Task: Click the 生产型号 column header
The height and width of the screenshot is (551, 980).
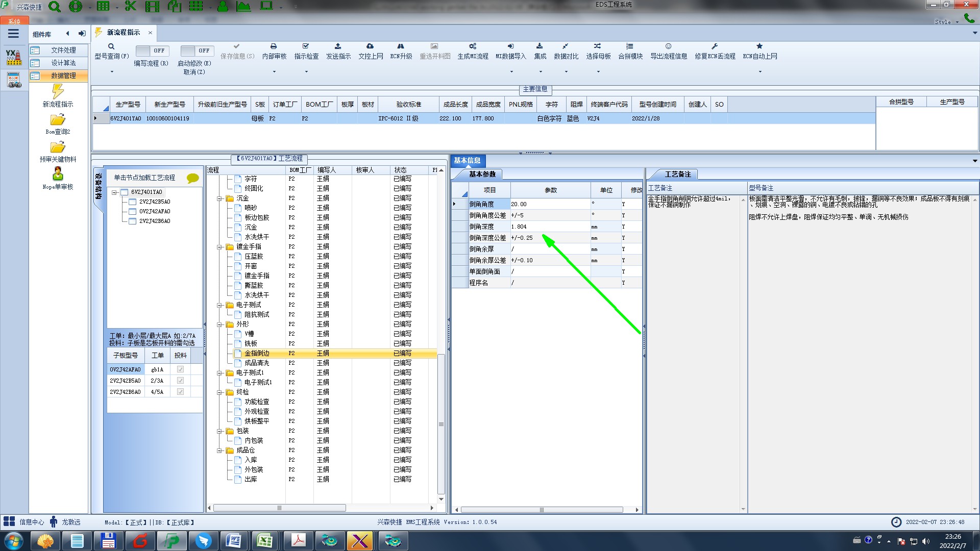Action: click(x=128, y=105)
